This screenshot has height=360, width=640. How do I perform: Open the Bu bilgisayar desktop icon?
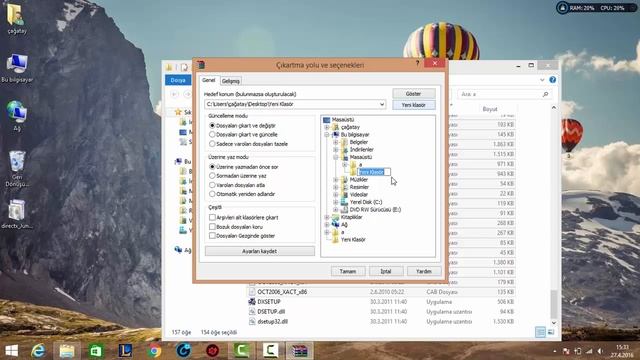pyautogui.click(x=17, y=68)
